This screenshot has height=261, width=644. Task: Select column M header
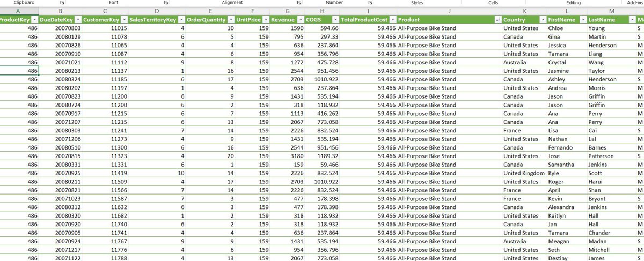[x=611, y=11]
